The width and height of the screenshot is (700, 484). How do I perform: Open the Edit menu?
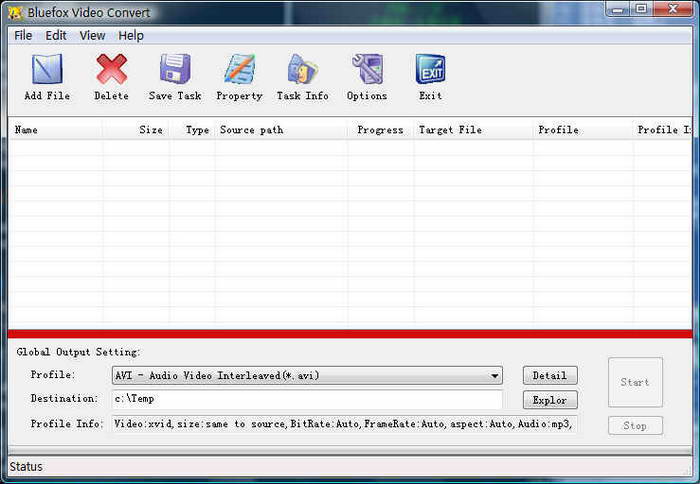(56, 35)
